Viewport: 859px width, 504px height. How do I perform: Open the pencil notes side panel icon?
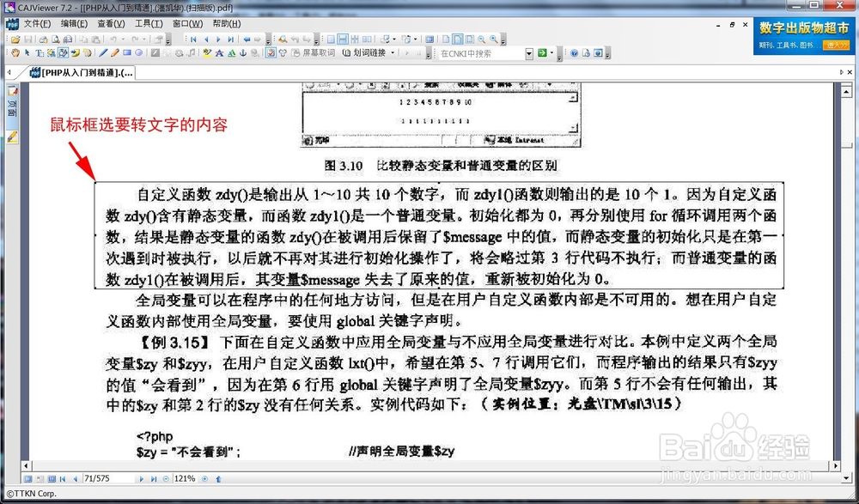[12, 137]
